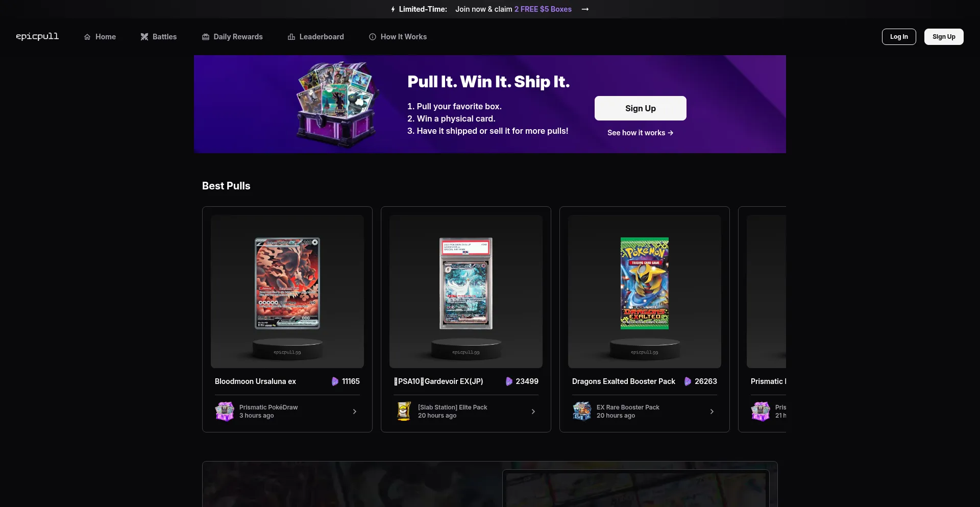Click the gem icon beside 26263
The height and width of the screenshot is (507, 980).
688,381
